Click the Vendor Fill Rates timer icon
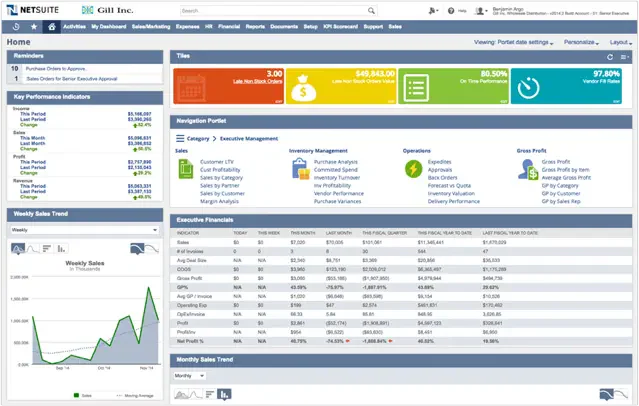Viewport: 639px width, 406px height. coord(528,87)
